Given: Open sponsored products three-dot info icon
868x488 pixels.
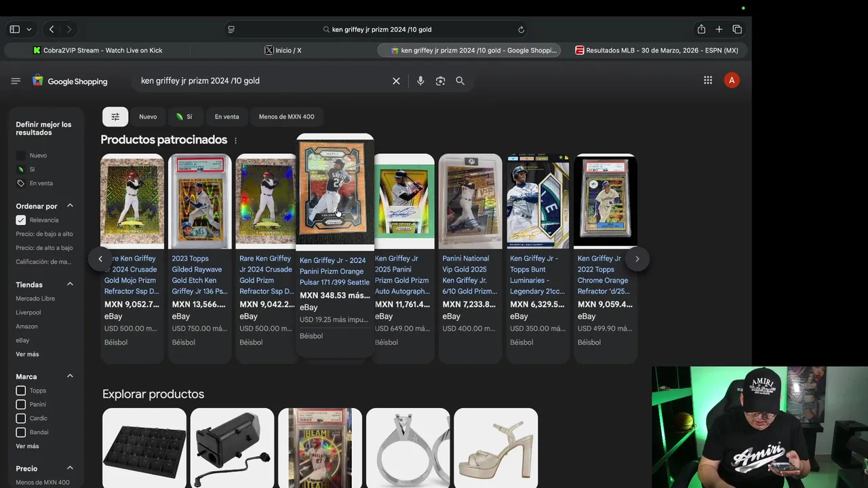Looking at the screenshot, I should click(236, 140).
